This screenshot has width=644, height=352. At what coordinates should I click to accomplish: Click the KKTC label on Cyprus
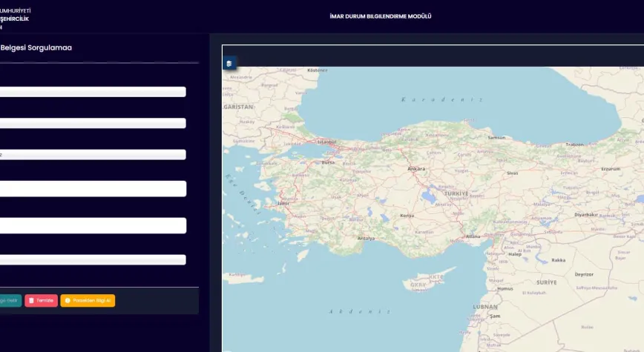436,277
